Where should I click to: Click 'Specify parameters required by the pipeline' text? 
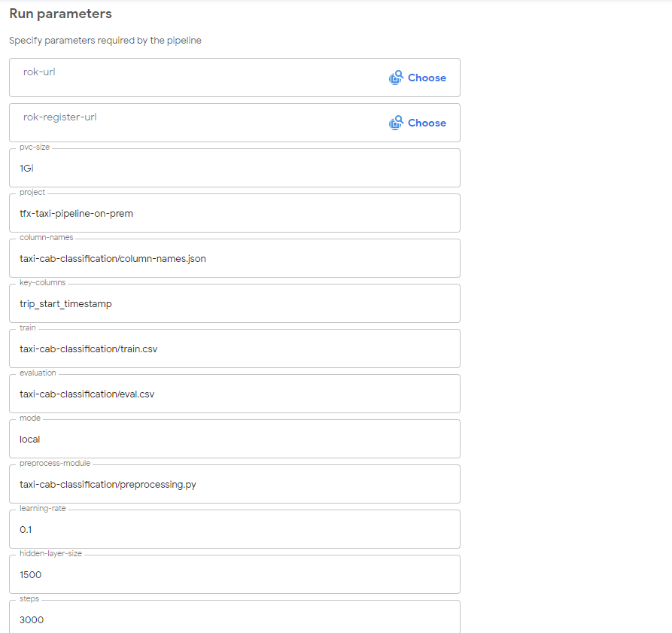point(105,41)
